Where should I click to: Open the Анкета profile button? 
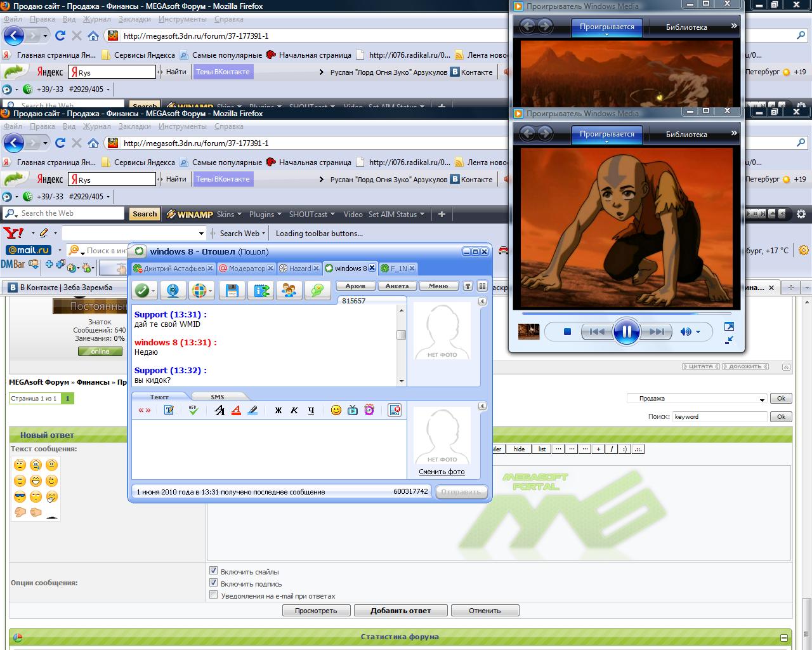pos(397,286)
